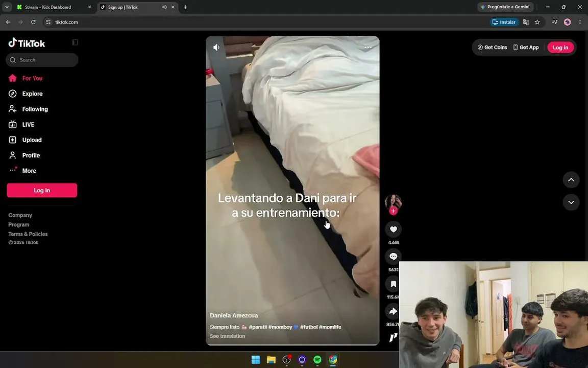
Task: Open the #futbol hashtag
Action: tap(309, 327)
